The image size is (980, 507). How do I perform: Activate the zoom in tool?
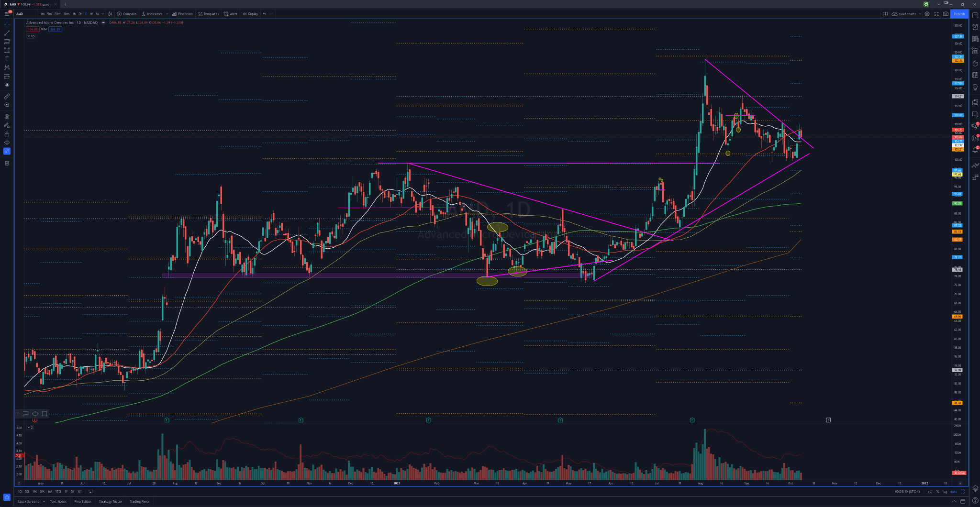point(7,105)
